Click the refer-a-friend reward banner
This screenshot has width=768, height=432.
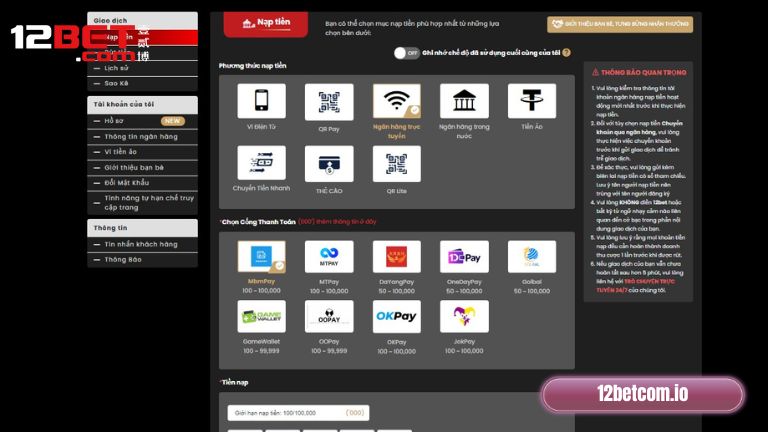[x=620, y=24]
